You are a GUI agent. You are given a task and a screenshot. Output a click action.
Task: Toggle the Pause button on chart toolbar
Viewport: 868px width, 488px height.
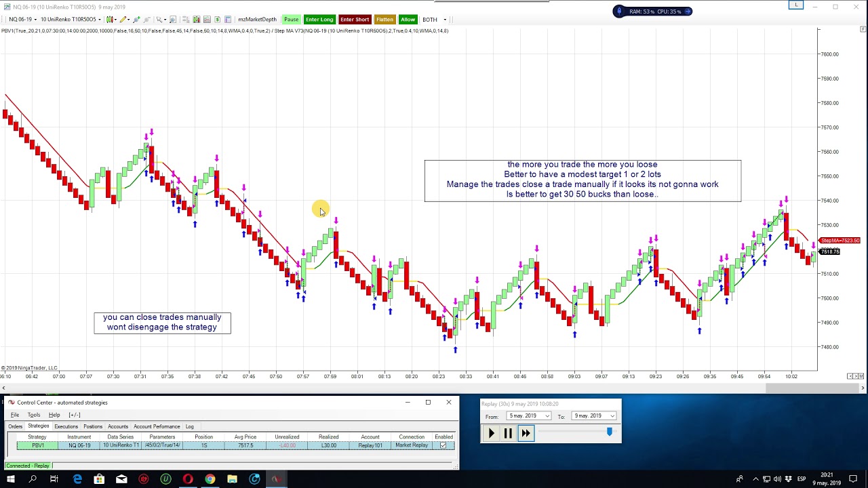point(291,20)
